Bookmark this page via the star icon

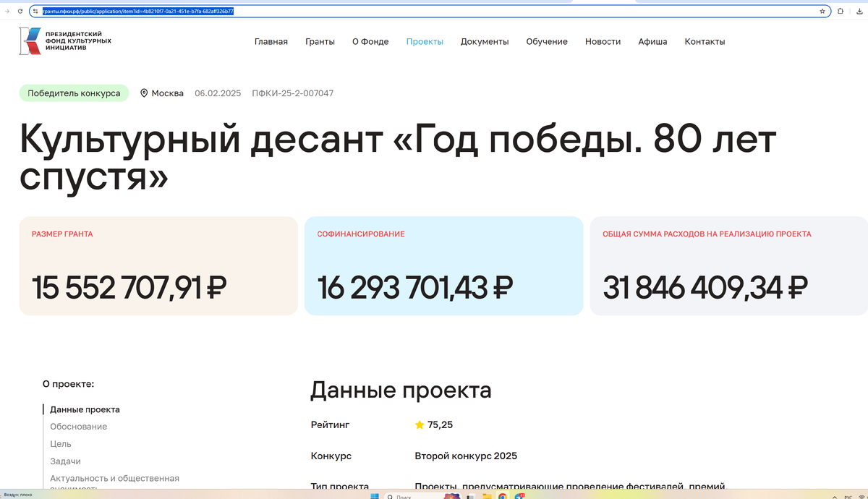point(822,11)
